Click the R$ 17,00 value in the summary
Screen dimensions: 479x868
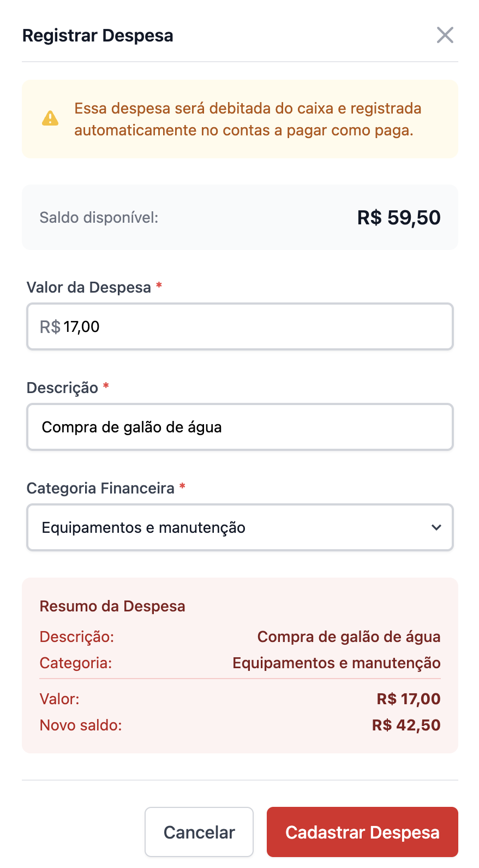(408, 699)
